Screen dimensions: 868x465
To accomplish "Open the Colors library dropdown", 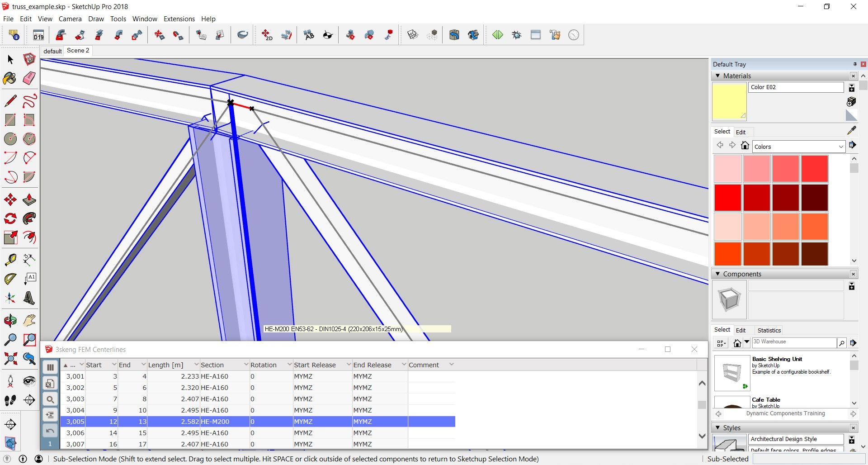I will pos(840,147).
